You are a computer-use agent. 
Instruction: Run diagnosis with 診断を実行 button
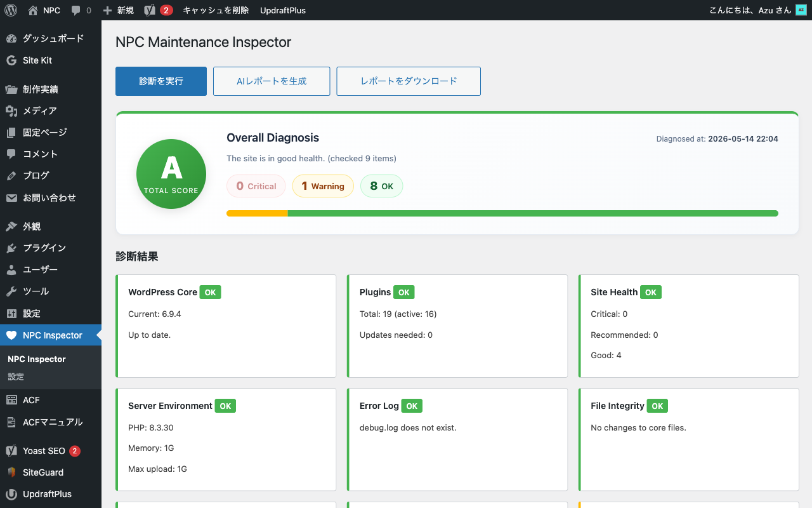click(161, 81)
